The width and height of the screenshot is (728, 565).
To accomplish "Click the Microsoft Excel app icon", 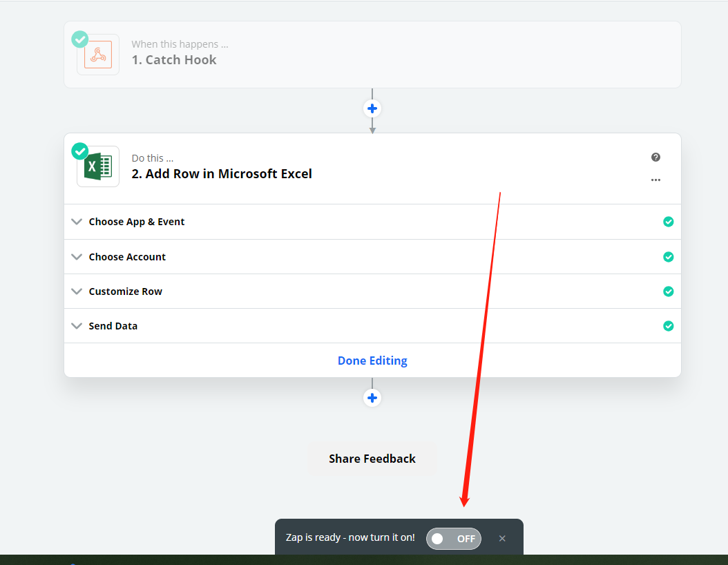I will pos(98,166).
